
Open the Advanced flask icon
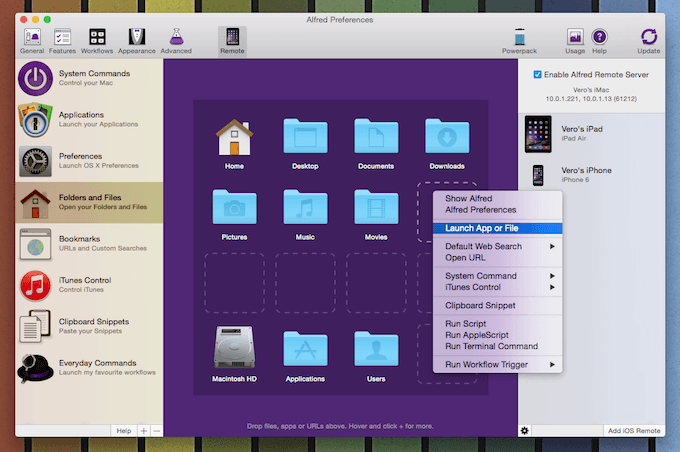(x=176, y=37)
